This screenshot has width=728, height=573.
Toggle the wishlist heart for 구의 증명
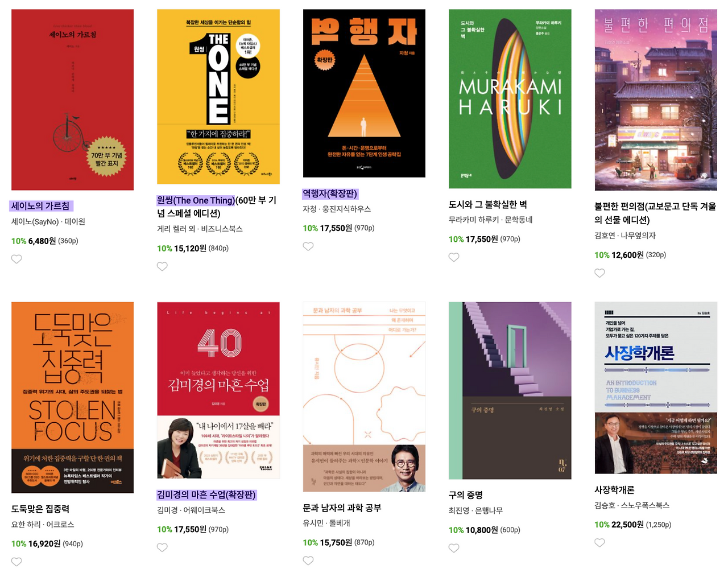click(x=454, y=548)
